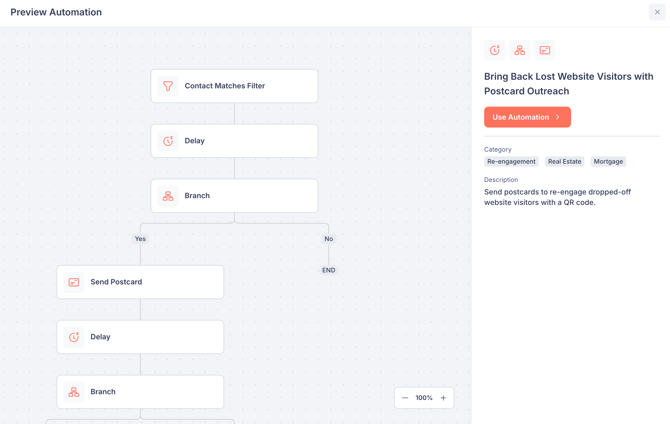The height and width of the screenshot is (424, 670).
Task: Select the Re-engagement category tag
Action: pyautogui.click(x=511, y=162)
